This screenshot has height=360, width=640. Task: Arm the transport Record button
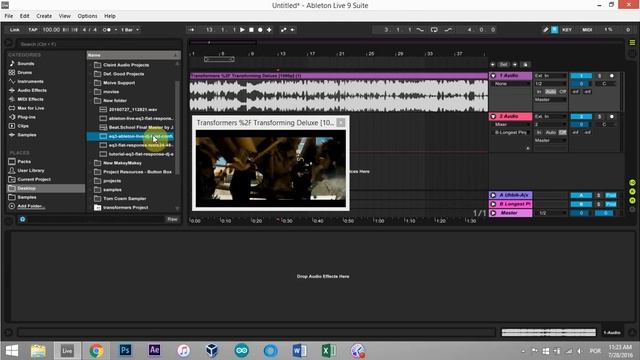[x=260, y=30]
